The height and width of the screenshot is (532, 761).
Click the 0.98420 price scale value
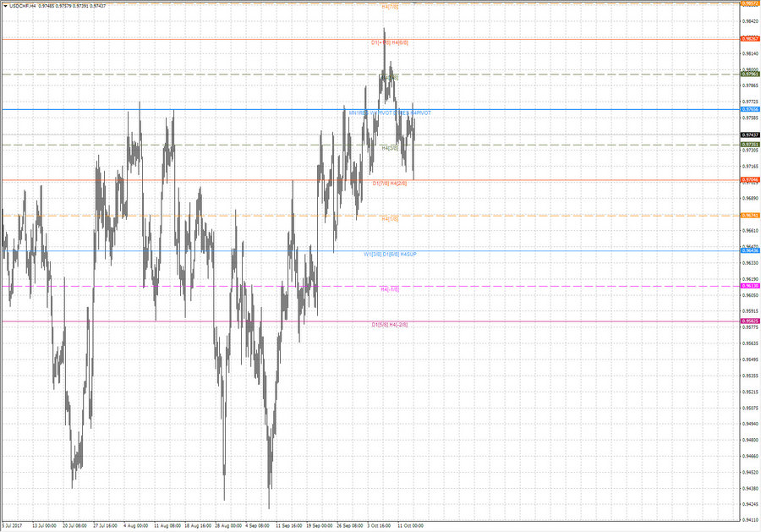pyautogui.click(x=750, y=21)
